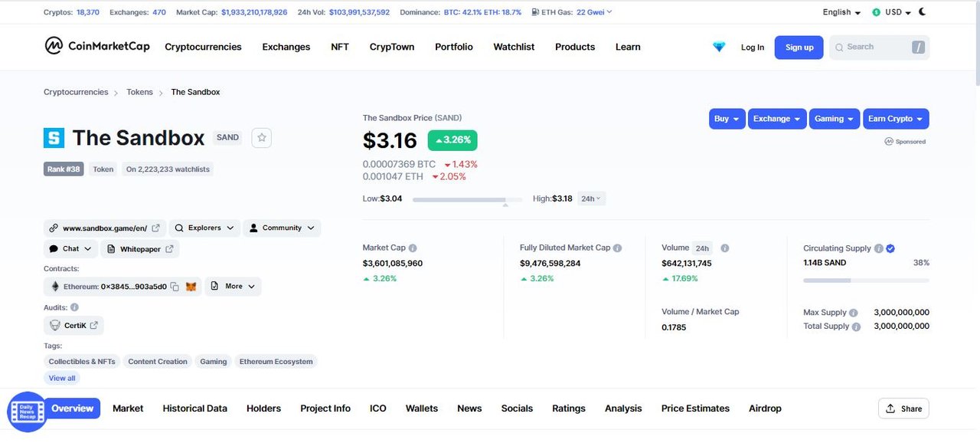Screen dimensions: 980x446
Task: Click the verified supply checkmark badge
Action: tap(890, 248)
